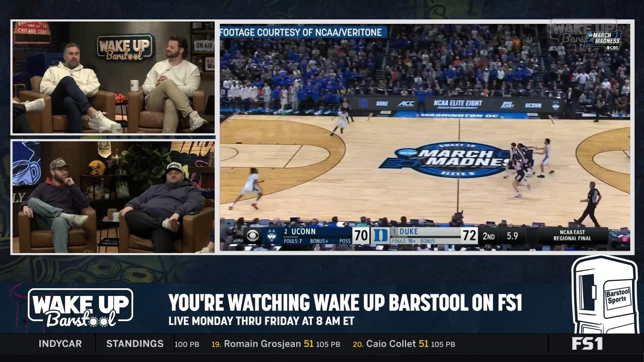Click the Duke D logo in scorebug
Image resolution: width=644 pixels, height=362 pixels.
380,236
